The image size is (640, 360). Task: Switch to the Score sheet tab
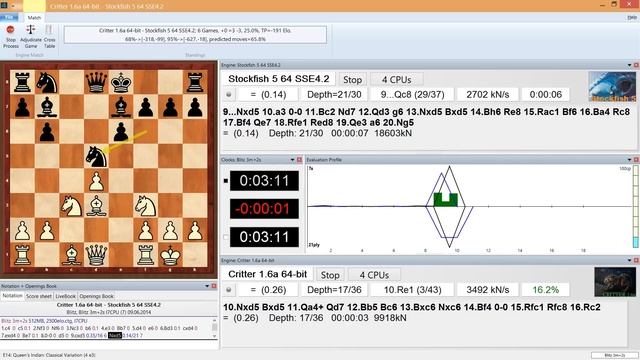click(39, 296)
